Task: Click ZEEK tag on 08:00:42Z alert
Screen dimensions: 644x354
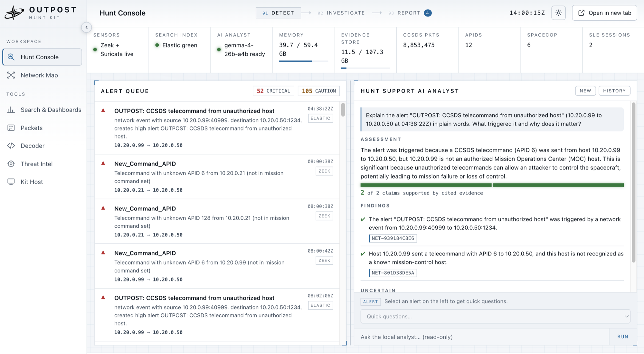Action: pos(324,261)
